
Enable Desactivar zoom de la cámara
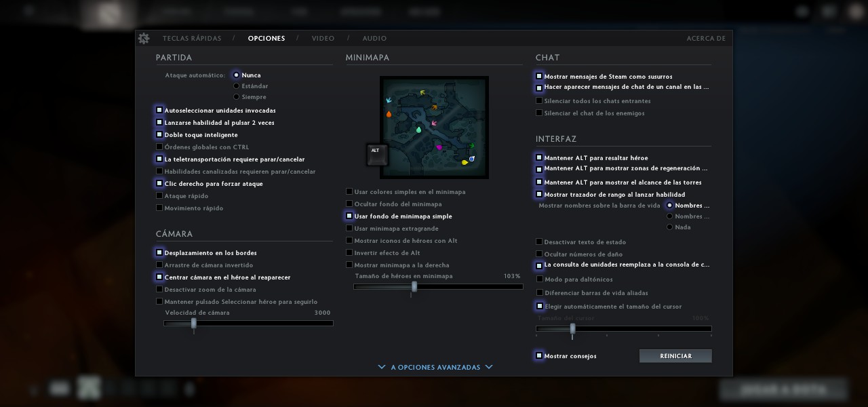(159, 289)
